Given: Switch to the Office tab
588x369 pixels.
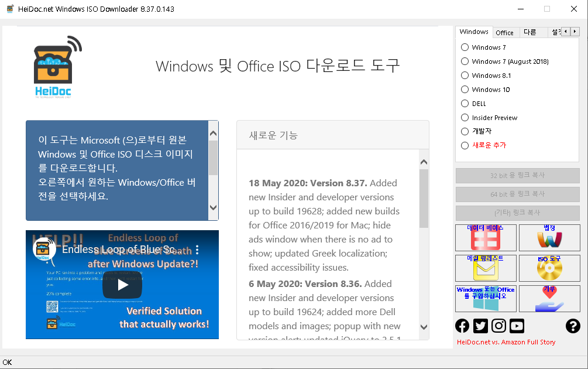Looking at the screenshot, I should point(505,33).
